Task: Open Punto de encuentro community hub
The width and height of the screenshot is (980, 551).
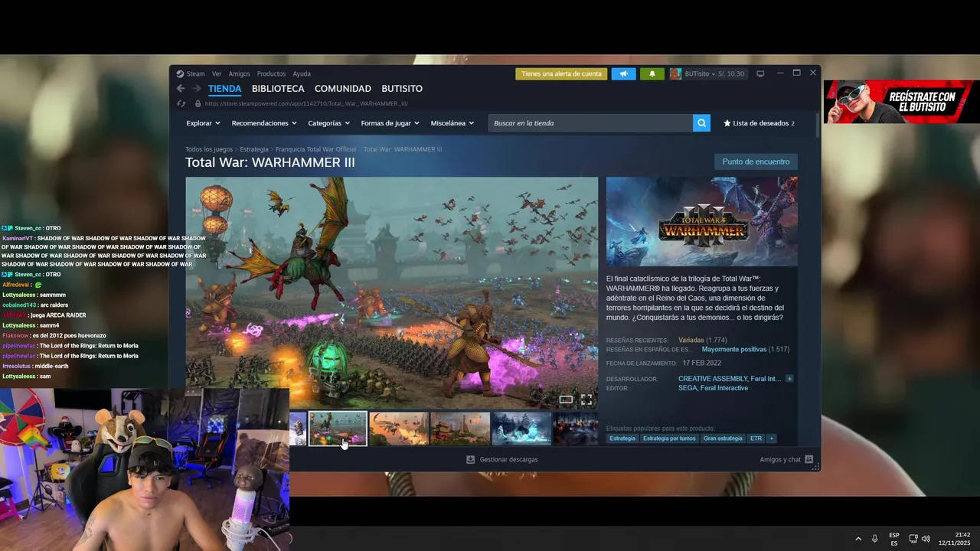Action: [756, 161]
